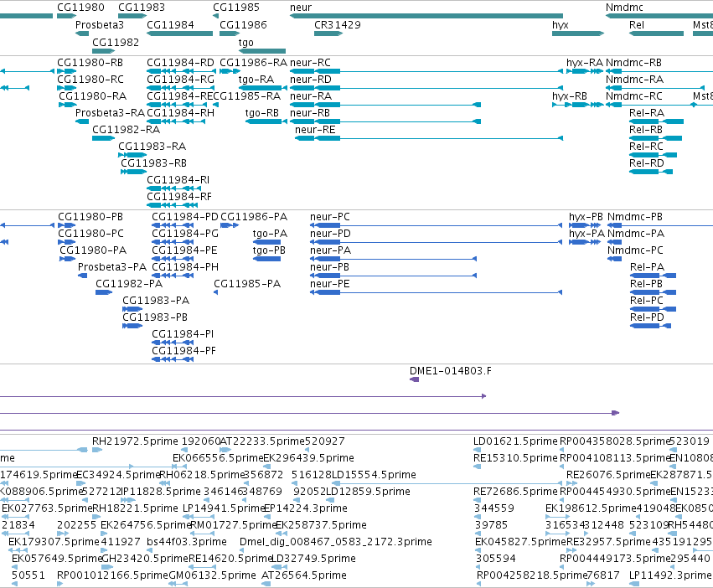The width and height of the screenshot is (713, 588).
Task: Click EST LP14941.5prime label
Action: [224, 508]
